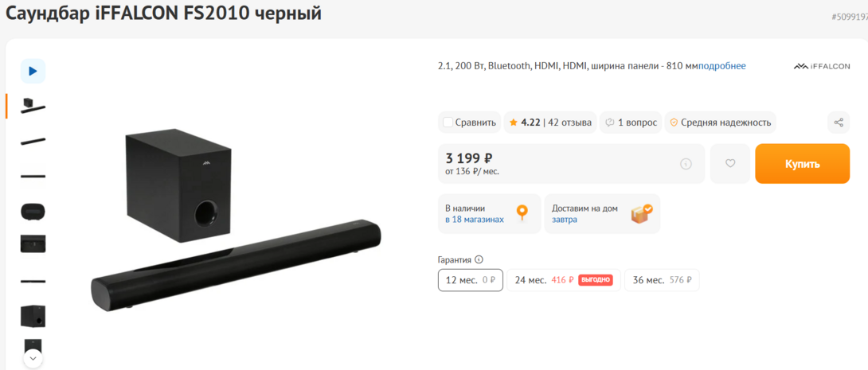
Task: Choose 36 мес. warranty for 576 ₽
Action: (x=662, y=280)
